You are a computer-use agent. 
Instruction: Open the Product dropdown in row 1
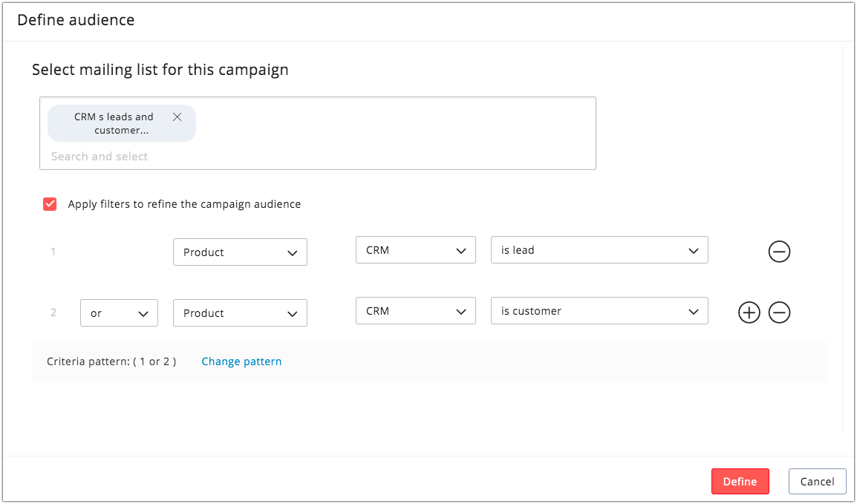(240, 252)
